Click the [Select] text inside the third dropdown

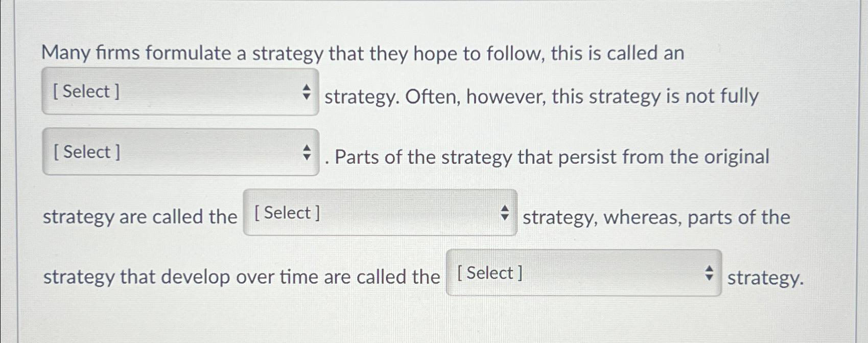pos(287,213)
